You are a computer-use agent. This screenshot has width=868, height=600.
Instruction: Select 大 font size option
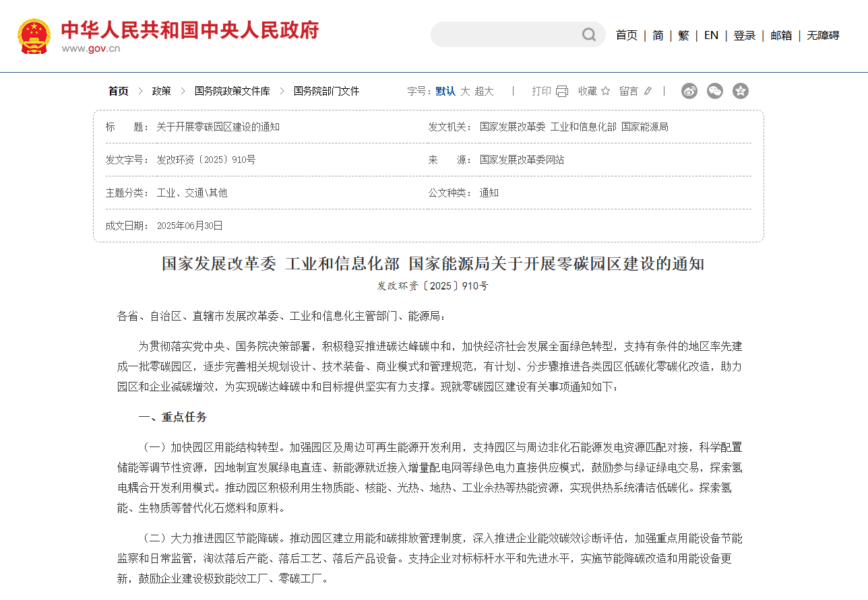465,91
